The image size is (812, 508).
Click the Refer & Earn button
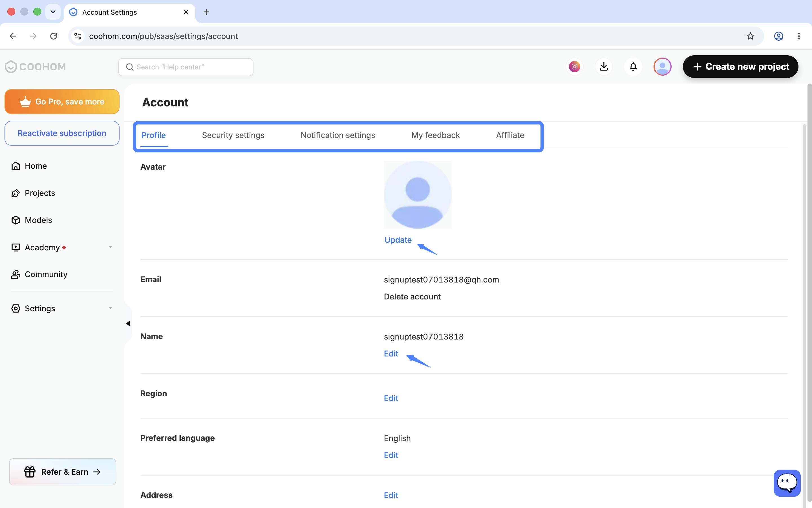pos(62,472)
